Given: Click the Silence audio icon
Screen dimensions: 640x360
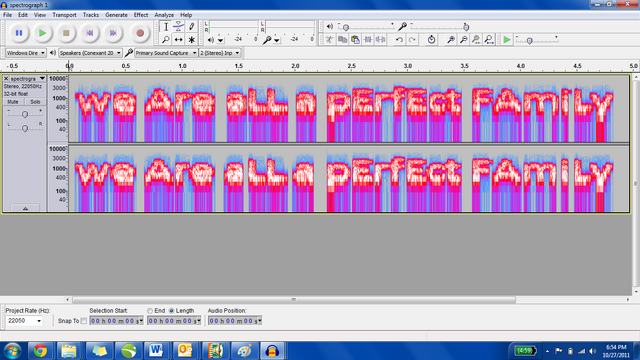Looking at the screenshot, I should coord(380,40).
